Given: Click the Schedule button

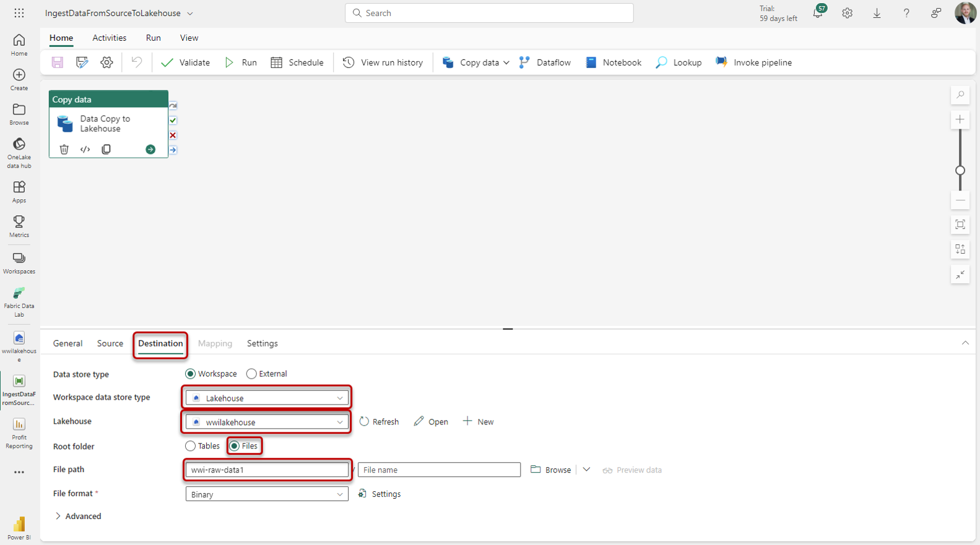Looking at the screenshot, I should [x=297, y=62].
